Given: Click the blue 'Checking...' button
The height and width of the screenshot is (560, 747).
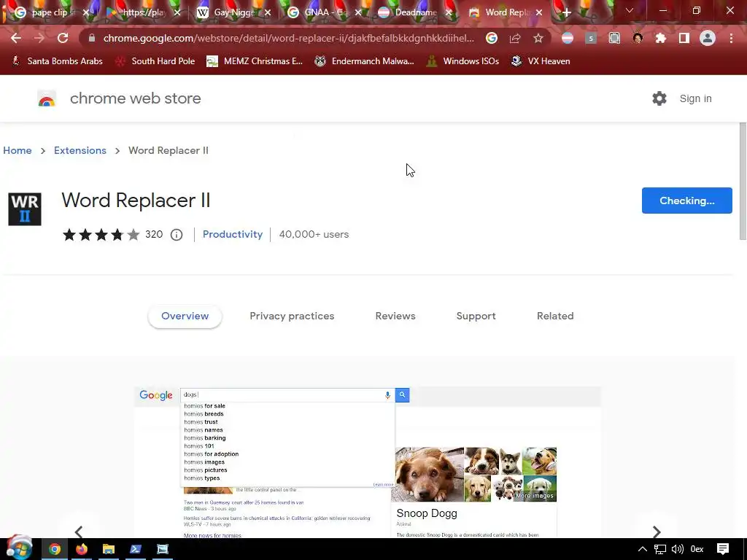Looking at the screenshot, I should pos(686,201).
